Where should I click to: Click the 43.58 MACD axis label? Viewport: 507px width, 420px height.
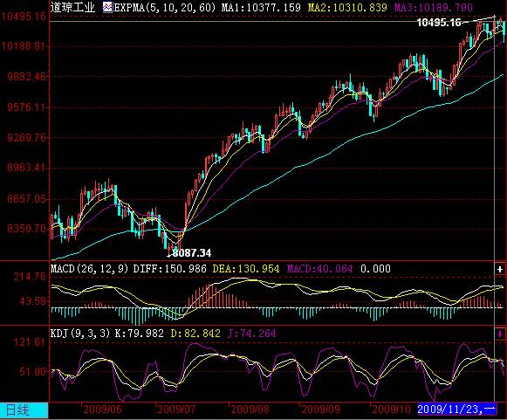pos(32,301)
